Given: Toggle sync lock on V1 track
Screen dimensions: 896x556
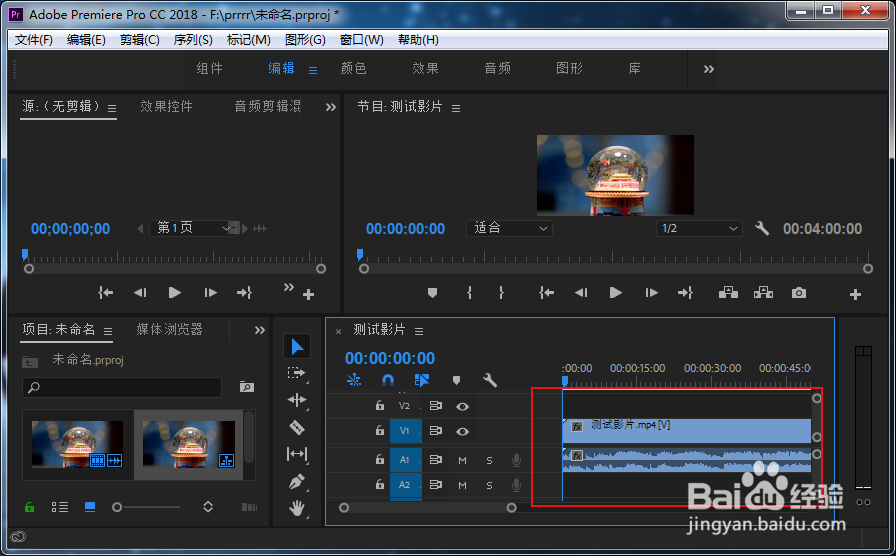Looking at the screenshot, I should click(x=435, y=431).
